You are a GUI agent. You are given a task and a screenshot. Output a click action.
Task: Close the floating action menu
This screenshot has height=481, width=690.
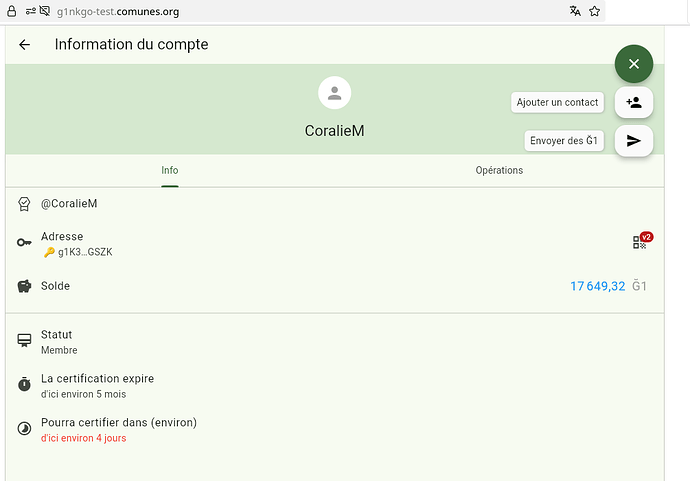pos(633,63)
